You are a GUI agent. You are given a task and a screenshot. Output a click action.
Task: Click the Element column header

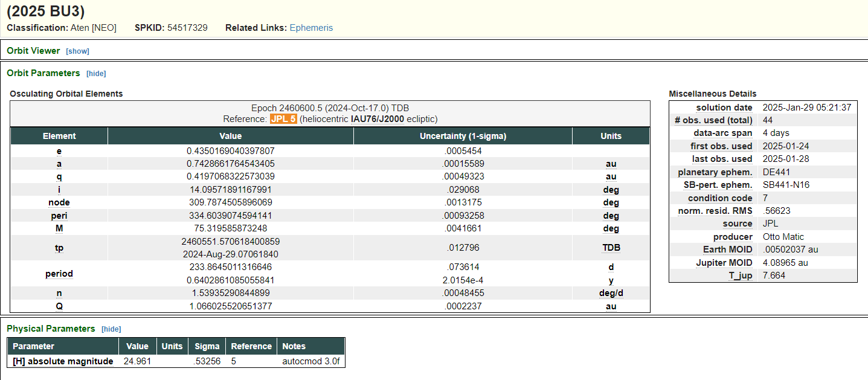click(x=59, y=136)
